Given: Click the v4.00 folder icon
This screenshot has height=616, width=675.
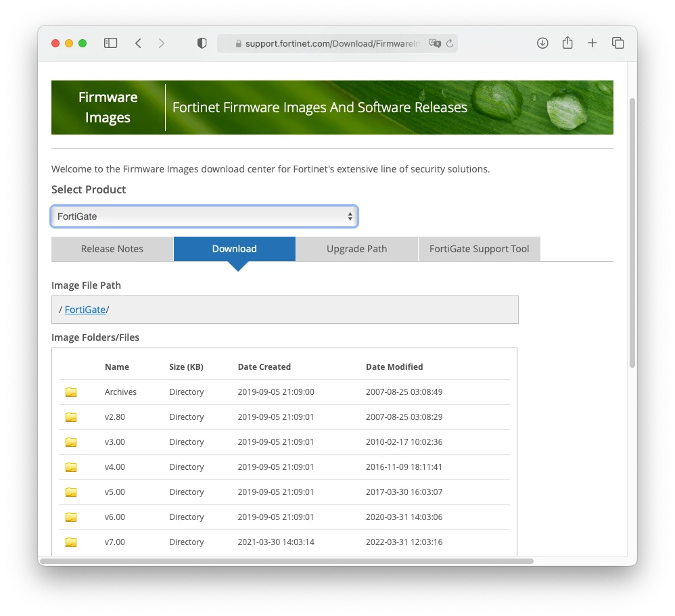Looking at the screenshot, I should click(71, 467).
